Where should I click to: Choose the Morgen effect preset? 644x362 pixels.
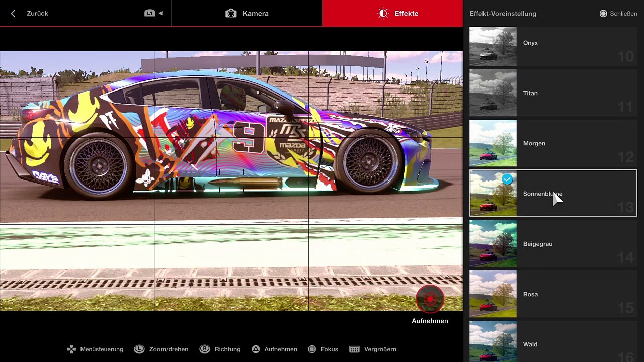point(553,143)
